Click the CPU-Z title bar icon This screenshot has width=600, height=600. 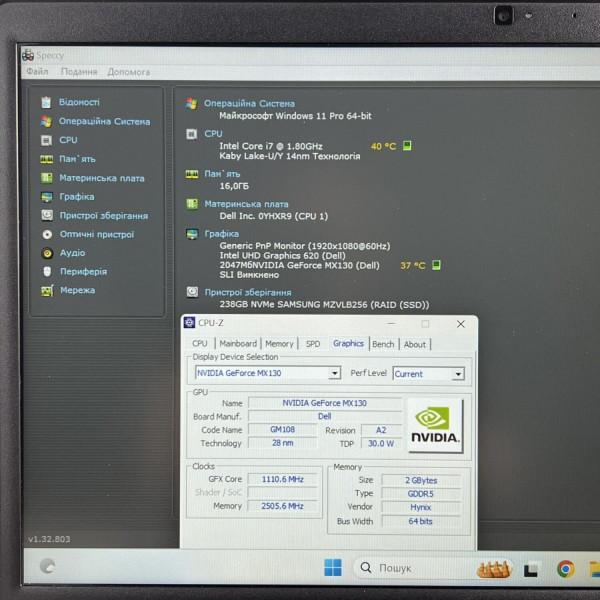click(189, 323)
